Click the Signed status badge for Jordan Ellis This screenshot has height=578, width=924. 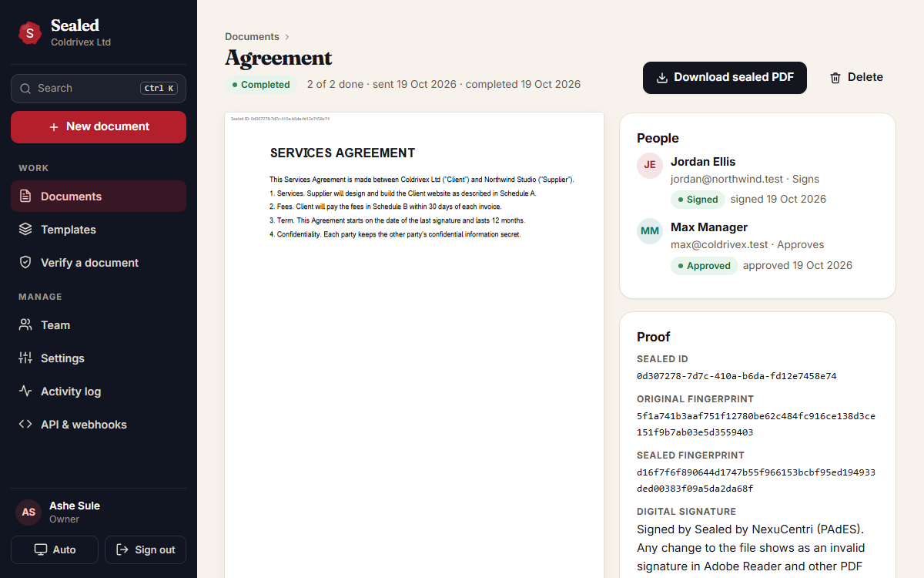(x=698, y=200)
